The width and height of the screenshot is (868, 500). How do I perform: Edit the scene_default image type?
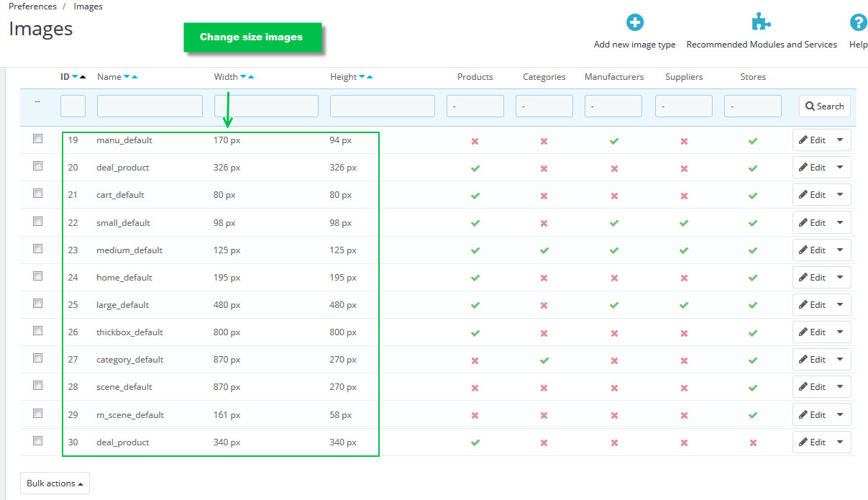click(x=812, y=387)
